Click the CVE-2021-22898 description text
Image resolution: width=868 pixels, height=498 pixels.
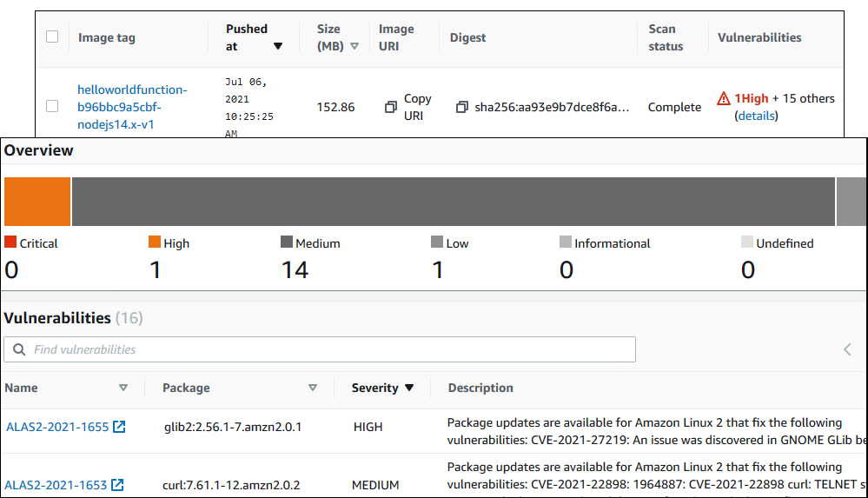656,476
